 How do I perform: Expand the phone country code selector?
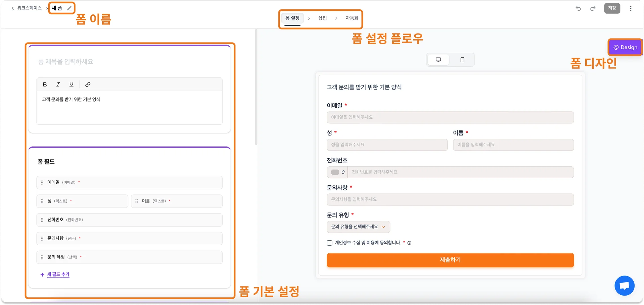(337, 172)
